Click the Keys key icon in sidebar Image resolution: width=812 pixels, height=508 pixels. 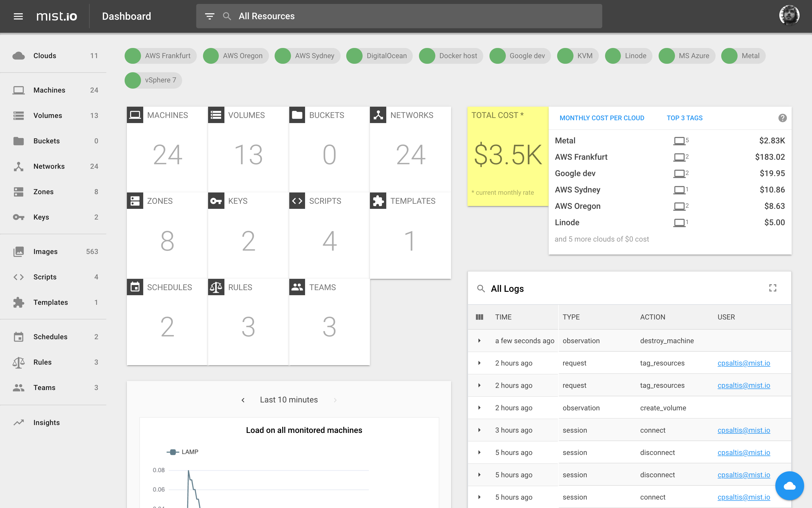coord(18,217)
